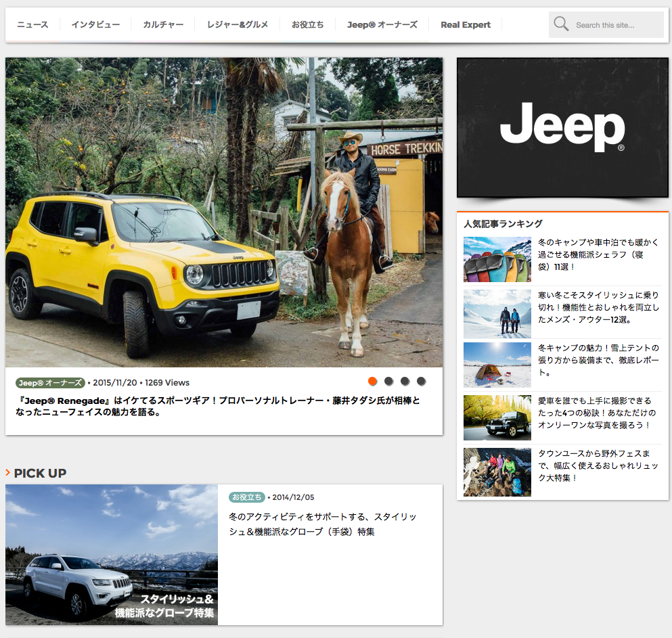Screen dimensions: 672x638
Task: Open the black Jeep Wrangler autumn thumbnail
Action: [x=497, y=417]
